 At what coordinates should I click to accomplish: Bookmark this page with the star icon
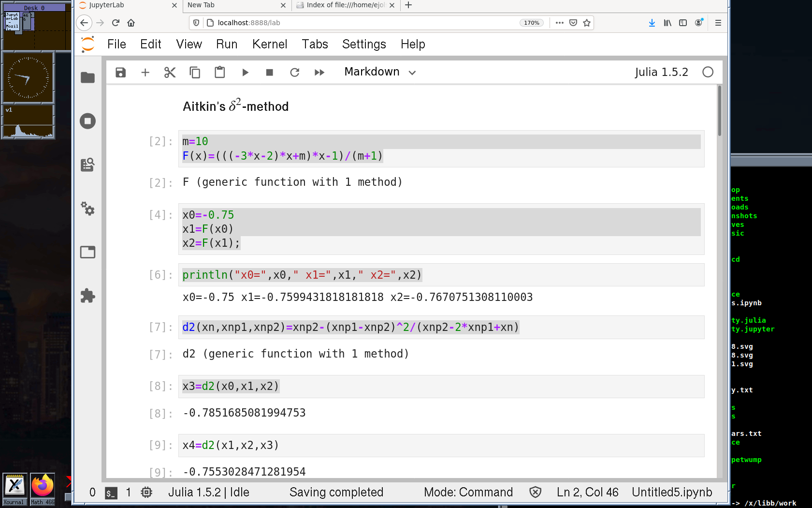587,23
